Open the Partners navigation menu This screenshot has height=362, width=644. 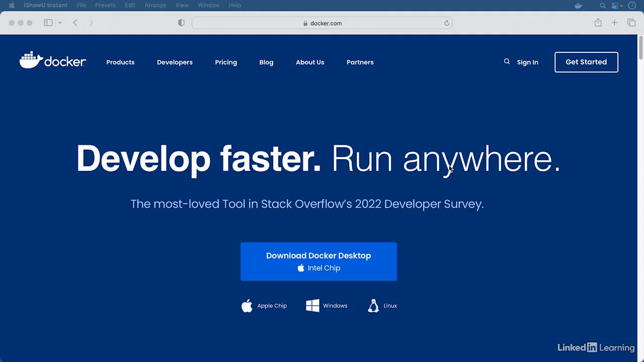click(360, 62)
